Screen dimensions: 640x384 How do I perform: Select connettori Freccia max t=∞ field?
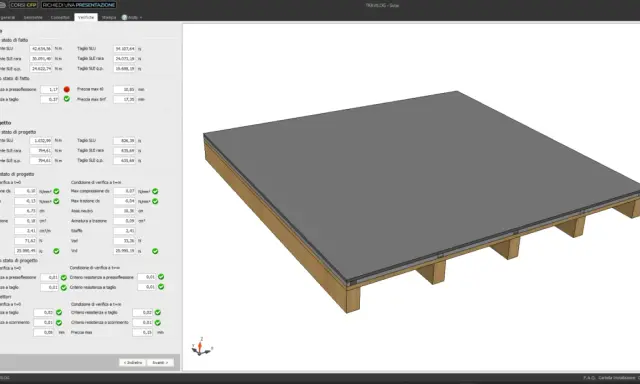[142, 333]
